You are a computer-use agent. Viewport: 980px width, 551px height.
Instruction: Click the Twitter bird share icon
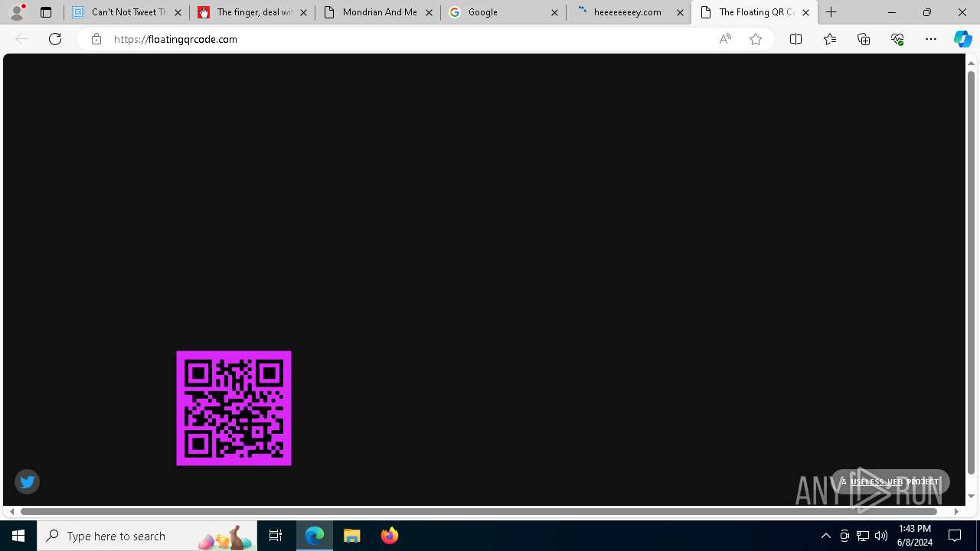click(x=27, y=481)
